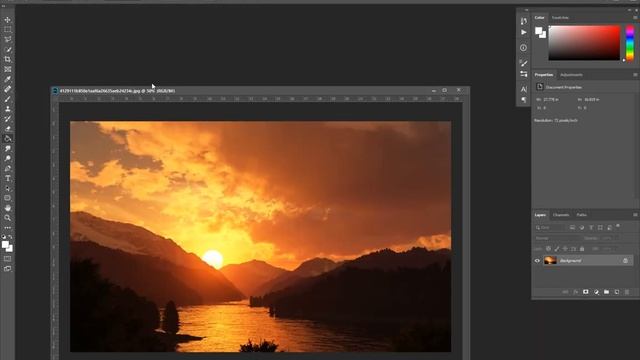Screen dimensions: 640x360
Task: Open the History panel icon
Action: pos(524,21)
